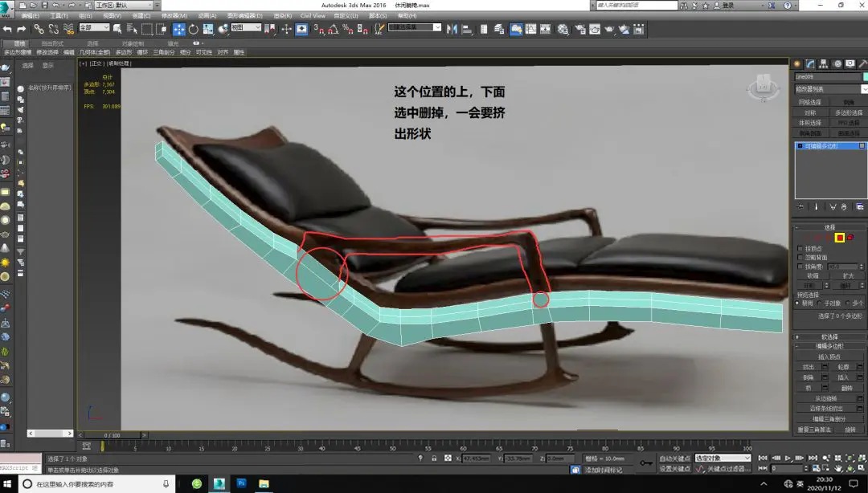The width and height of the screenshot is (868, 493).
Task: Click the object color swatch beside Line009
Action: pos(866,76)
